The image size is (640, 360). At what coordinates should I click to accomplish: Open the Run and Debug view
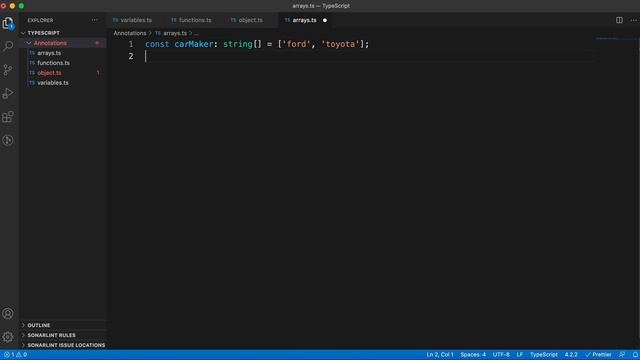coord(8,93)
